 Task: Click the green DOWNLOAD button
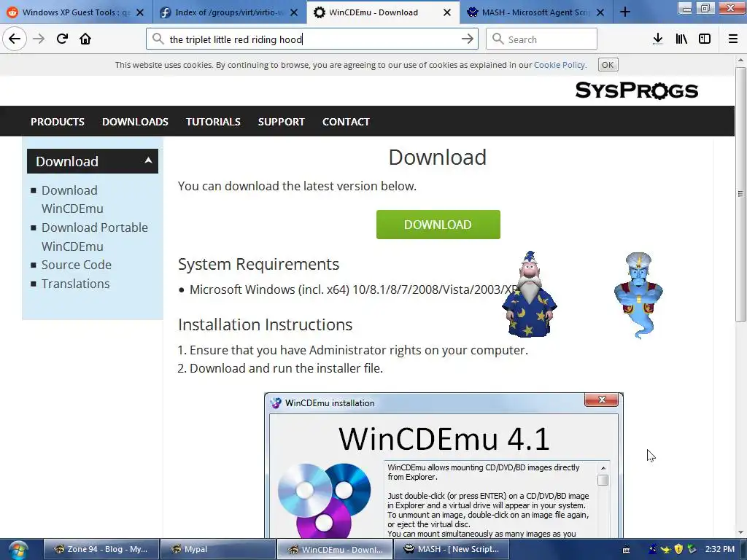coord(438,225)
